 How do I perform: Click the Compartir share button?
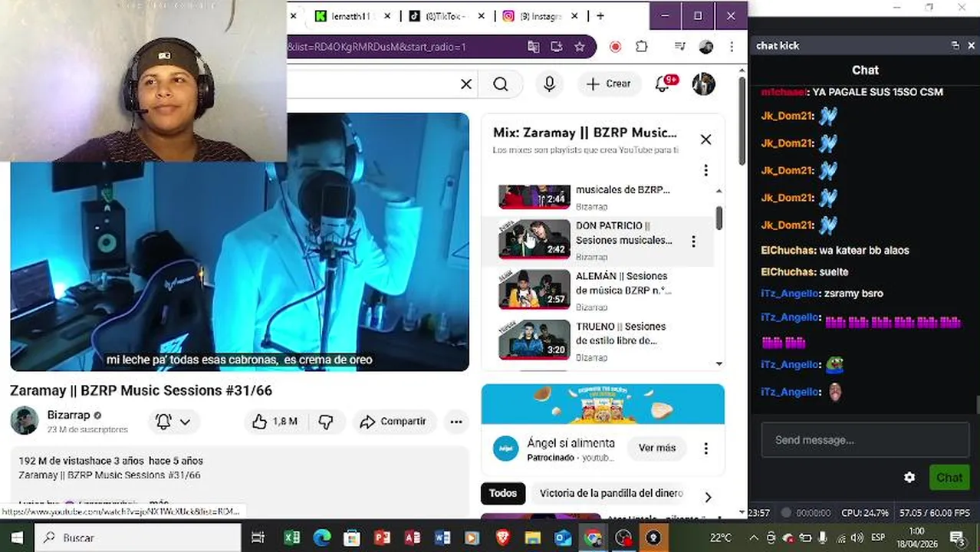click(x=393, y=421)
